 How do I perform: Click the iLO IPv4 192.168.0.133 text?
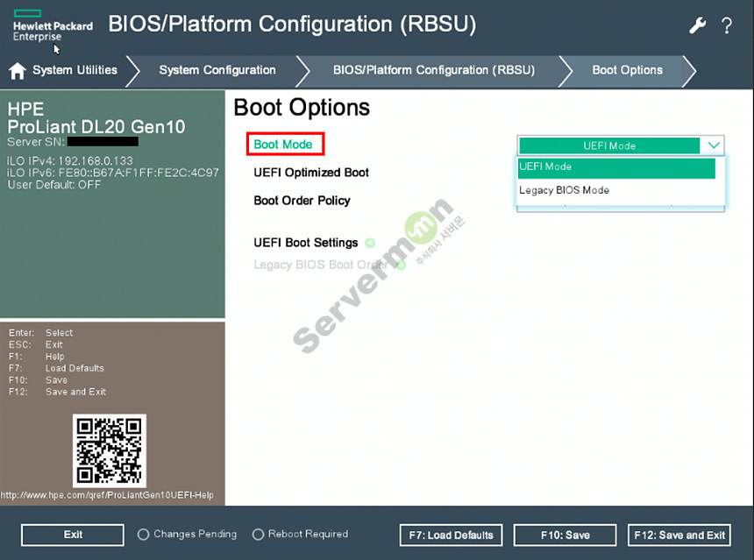coord(70,160)
